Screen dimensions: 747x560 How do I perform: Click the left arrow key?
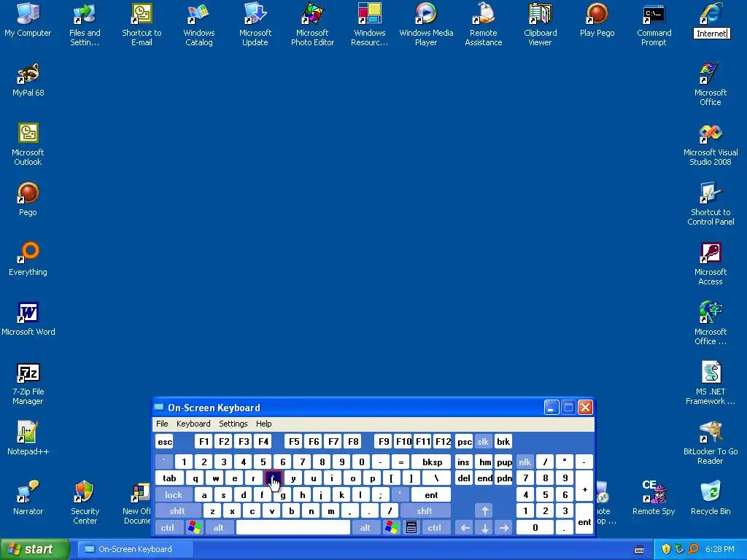[465, 528]
